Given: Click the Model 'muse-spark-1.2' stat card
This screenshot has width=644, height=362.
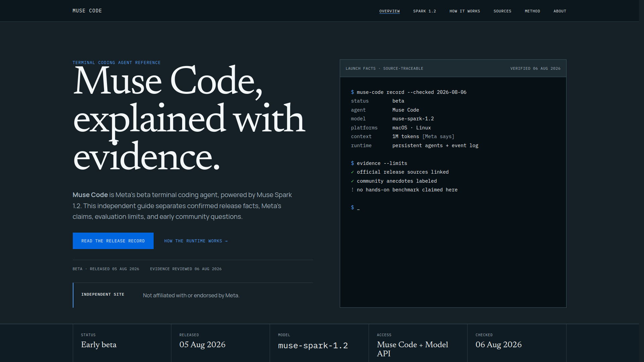Looking at the screenshot, I should [x=319, y=343].
